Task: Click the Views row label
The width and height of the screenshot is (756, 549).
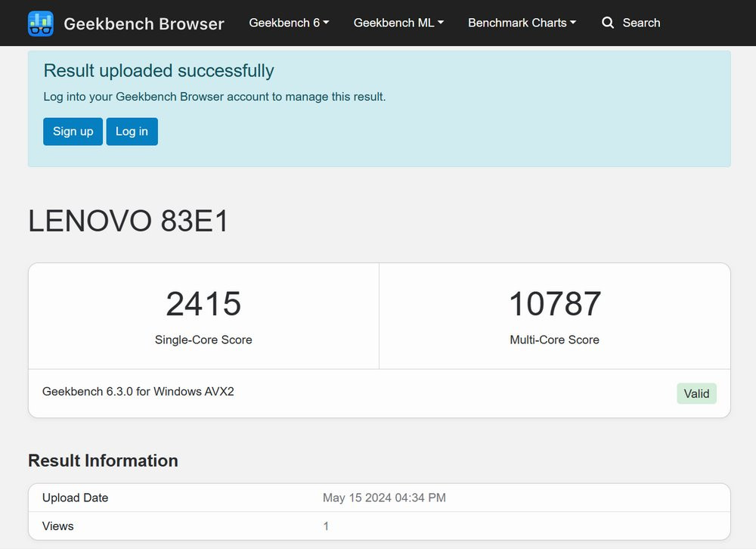Action: tap(58, 526)
